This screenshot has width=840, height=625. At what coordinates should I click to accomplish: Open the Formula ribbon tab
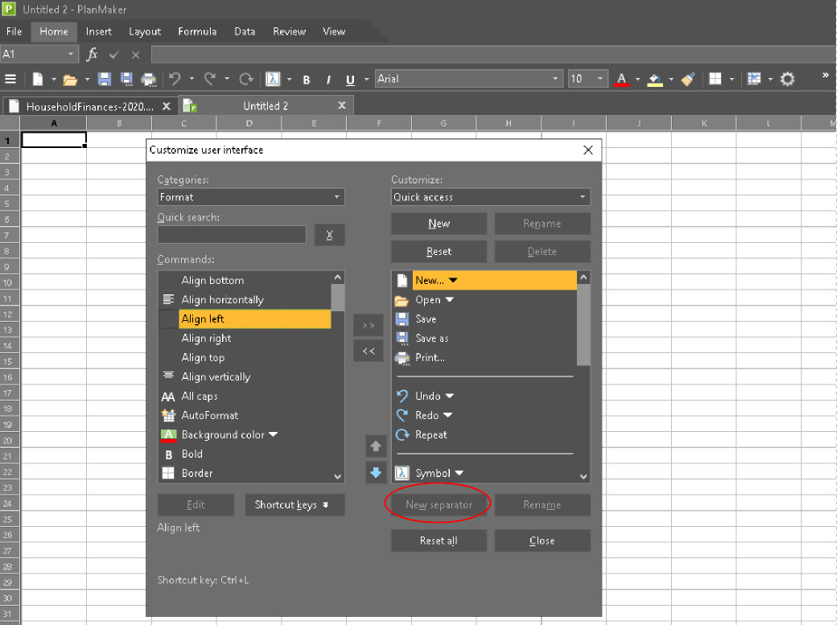coord(197,31)
